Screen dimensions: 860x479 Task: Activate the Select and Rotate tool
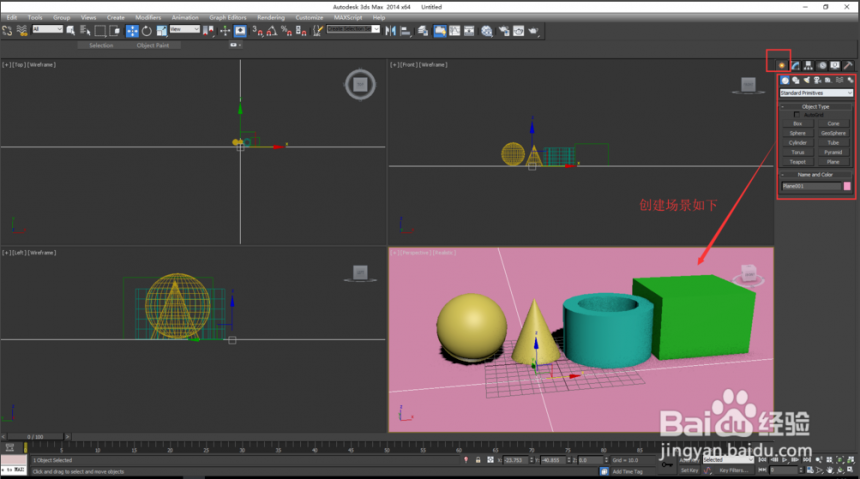(x=146, y=31)
